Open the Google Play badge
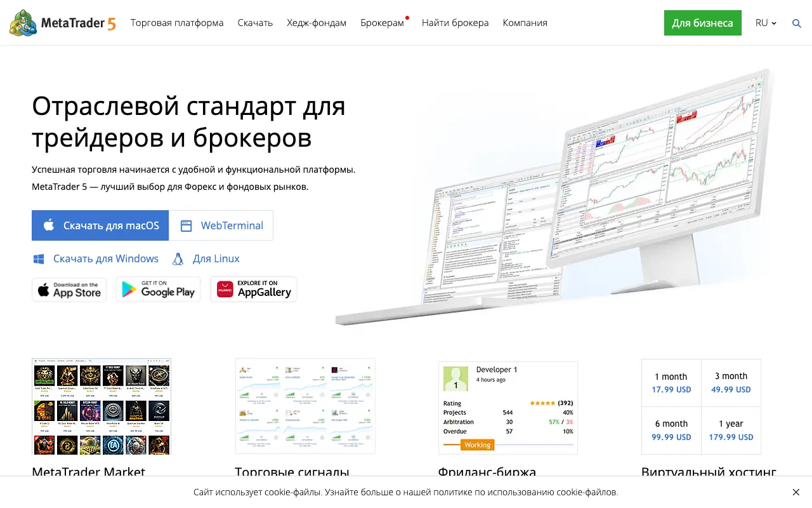Viewport: 812px width, 508px height. click(x=159, y=290)
